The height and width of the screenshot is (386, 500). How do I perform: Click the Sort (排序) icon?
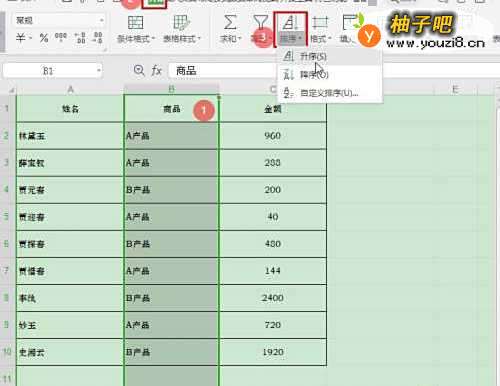coord(289,23)
